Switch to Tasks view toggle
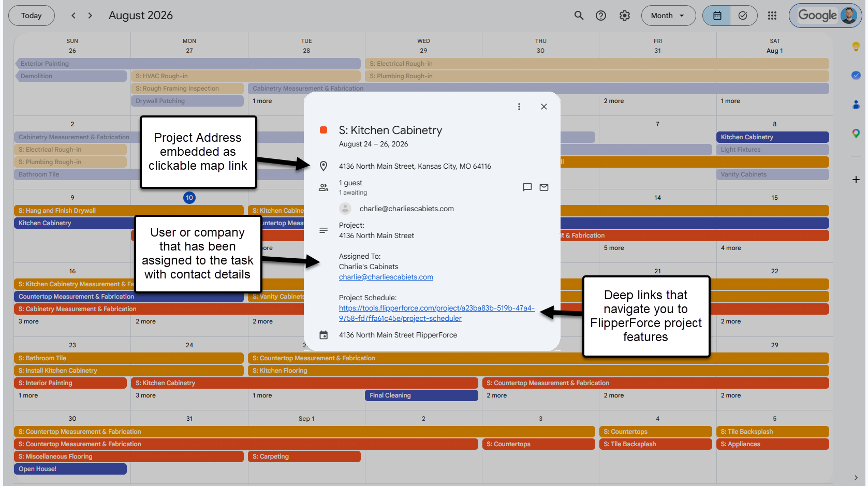This screenshot has width=868, height=486. coord(743,16)
